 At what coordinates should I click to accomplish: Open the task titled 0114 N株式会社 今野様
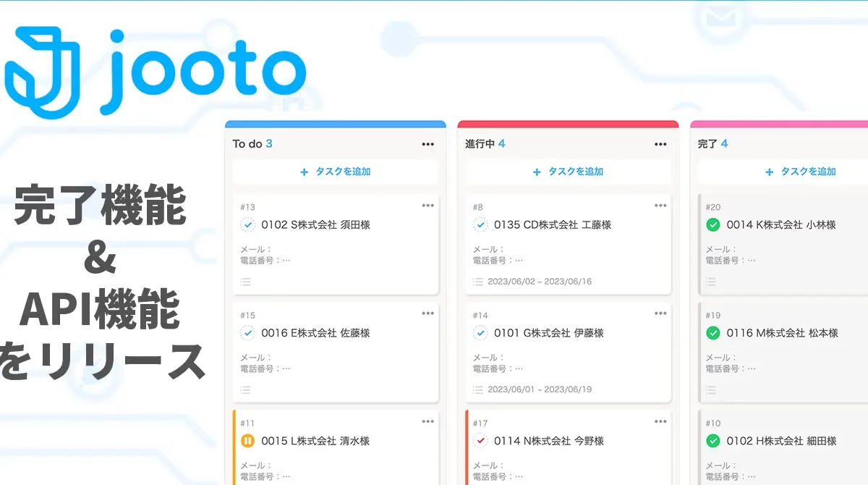coord(549,441)
